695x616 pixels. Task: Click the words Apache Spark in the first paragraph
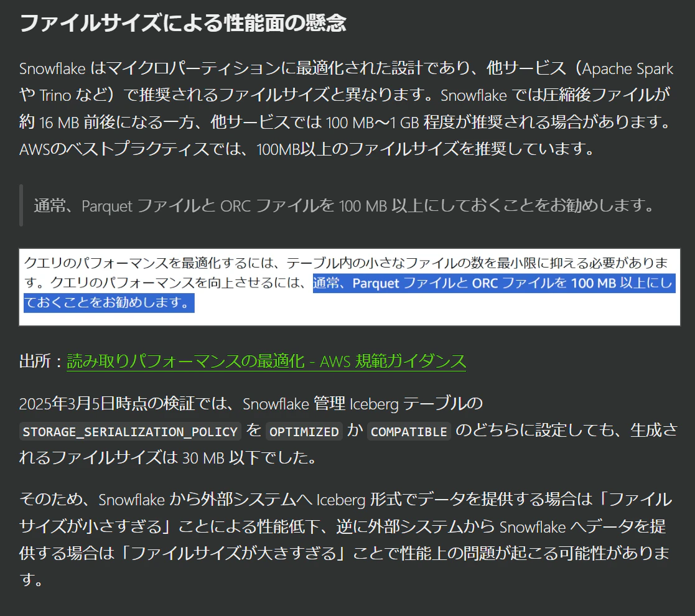coord(628,68)
